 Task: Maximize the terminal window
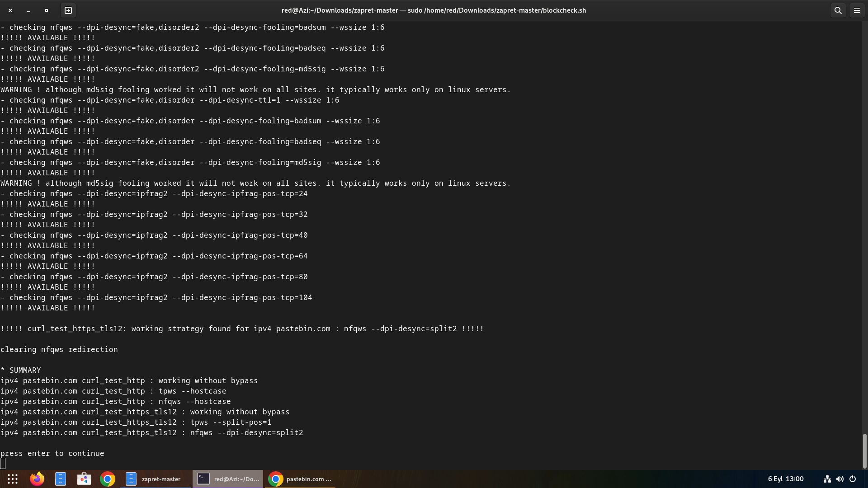click(47, 10)
